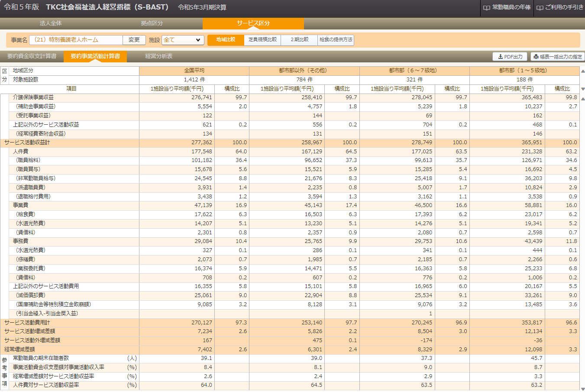Image resolution: width=585 pixels, height=392 pixels.
Task: Switch to the 法人全体 tab
Action: (51, 23)
